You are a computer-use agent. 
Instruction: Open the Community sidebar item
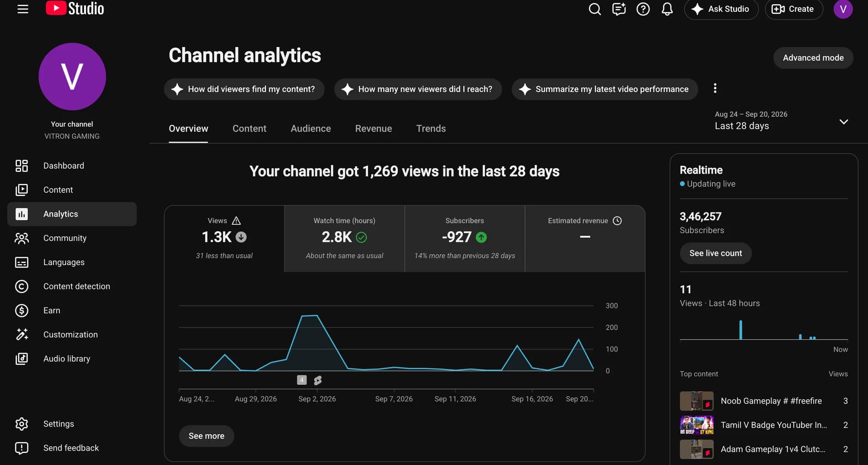point(72,238)
